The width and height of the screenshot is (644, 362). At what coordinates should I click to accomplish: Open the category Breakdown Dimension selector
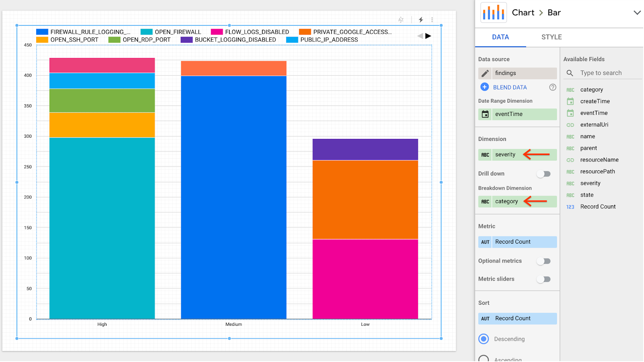(506, 201)
